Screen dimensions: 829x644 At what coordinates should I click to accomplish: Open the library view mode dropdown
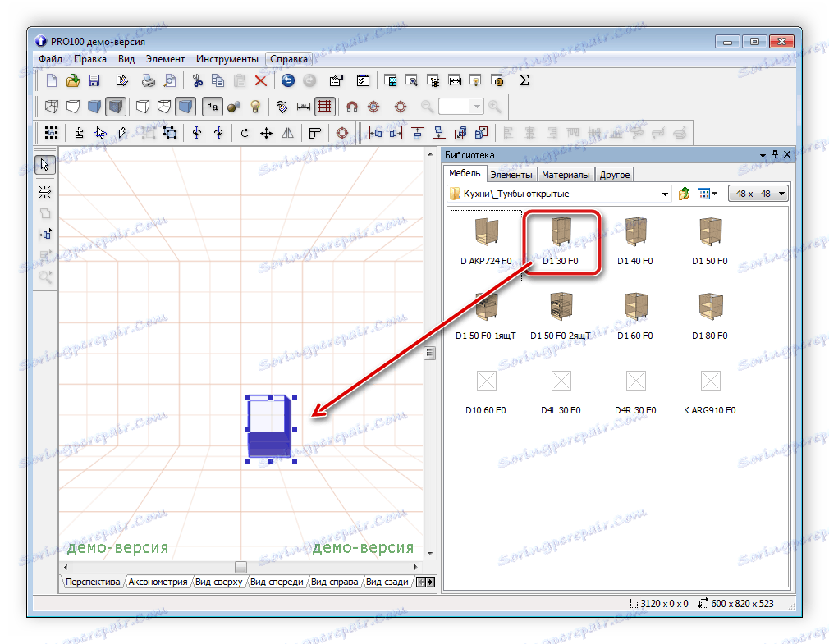pyautogui.click(x=708, y=194)
